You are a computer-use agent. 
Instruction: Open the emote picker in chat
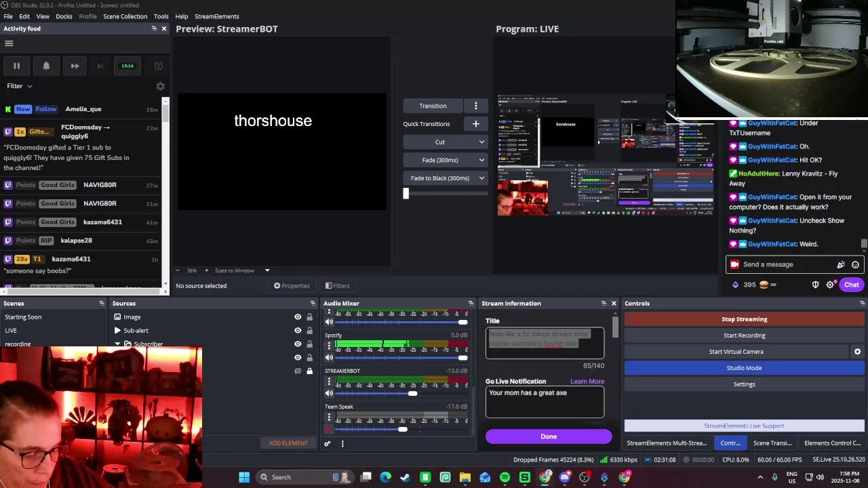click(855, 265)
